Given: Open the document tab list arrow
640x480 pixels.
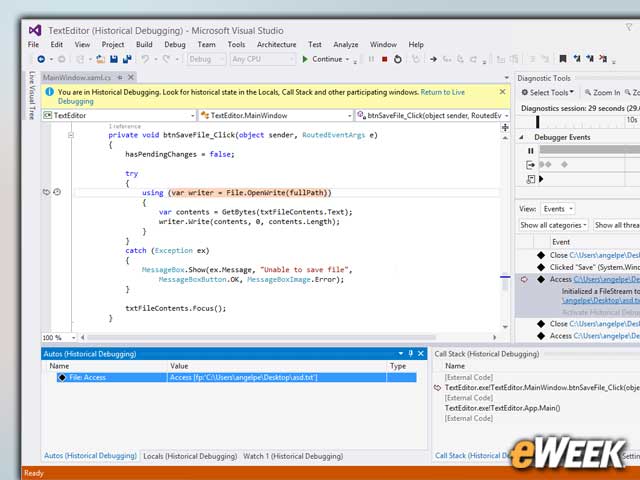Looking at the screenshot, I should 507,78.
